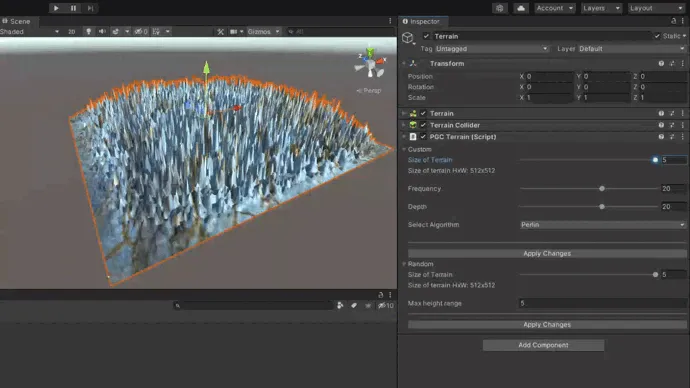This screenshot has width=690, height=388.
Task: Collapse the Custom foldout
Action: 404,149
